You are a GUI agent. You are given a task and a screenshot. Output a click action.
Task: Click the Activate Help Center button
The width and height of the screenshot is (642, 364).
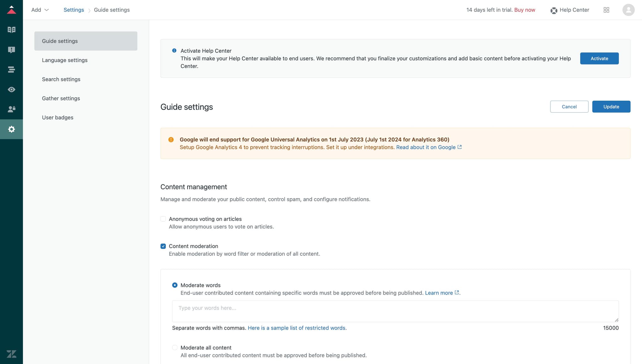(x=599, y=58)
